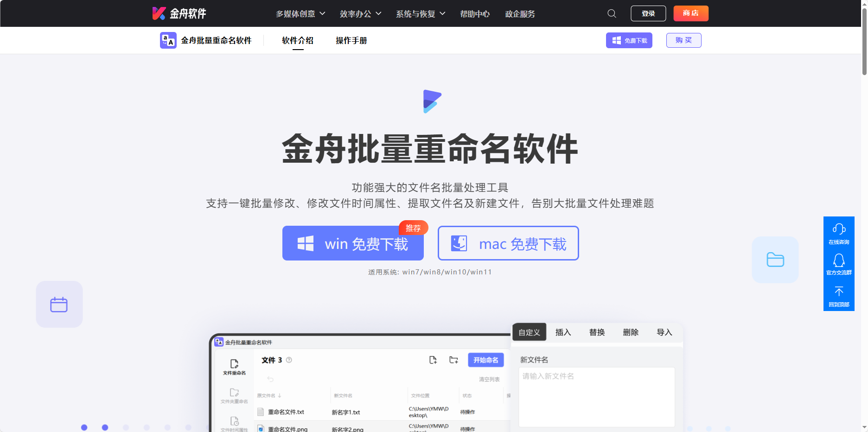This screenshot has height=432, width=868.
Task: Click the win 免费下载 download button
Action: (353, 243)
